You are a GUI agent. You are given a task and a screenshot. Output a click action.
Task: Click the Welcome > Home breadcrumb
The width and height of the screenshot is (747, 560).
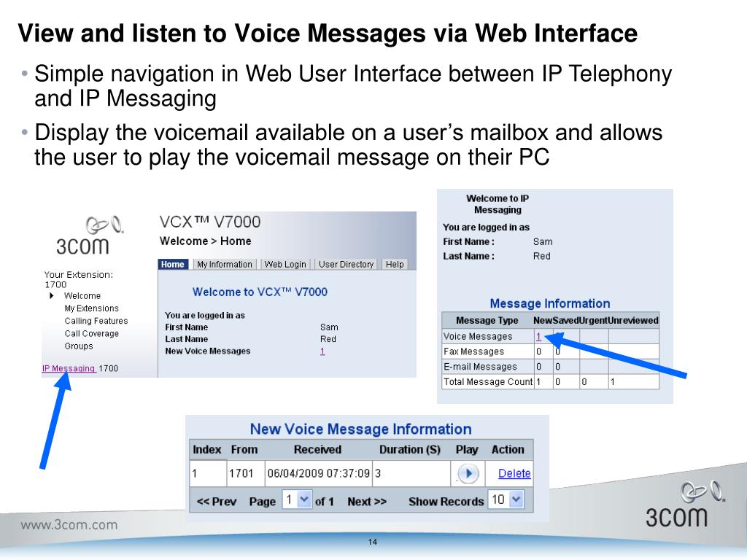click(205, 241)
